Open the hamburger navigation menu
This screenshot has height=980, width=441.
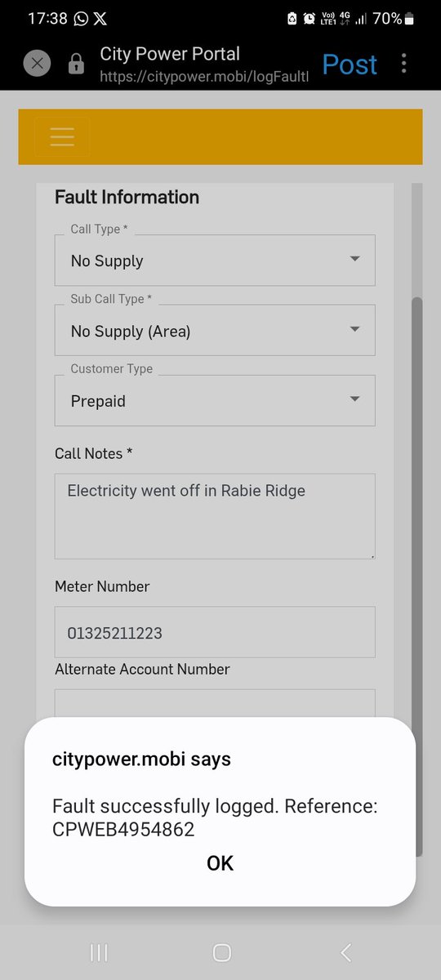(x=62, y=137)
